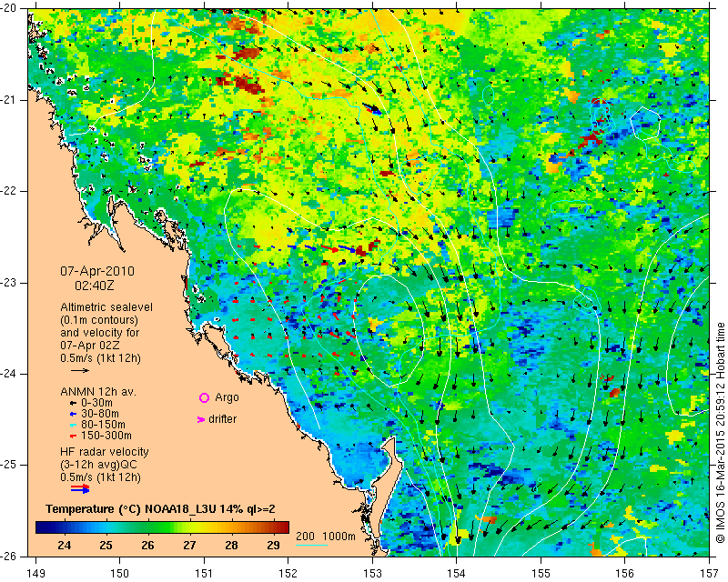Click the black 0-30m legend arrow
This screenshot has width=728, height=582.
coord(73,404)
